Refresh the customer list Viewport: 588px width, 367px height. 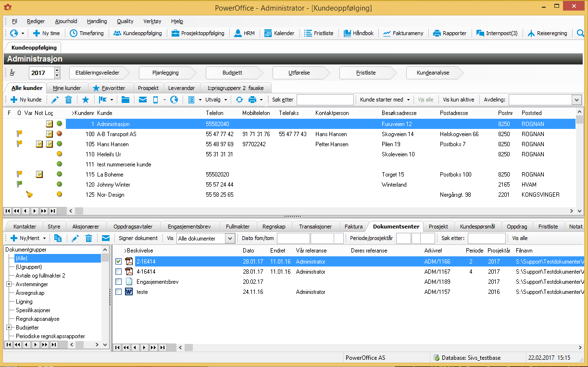[239, 100]
